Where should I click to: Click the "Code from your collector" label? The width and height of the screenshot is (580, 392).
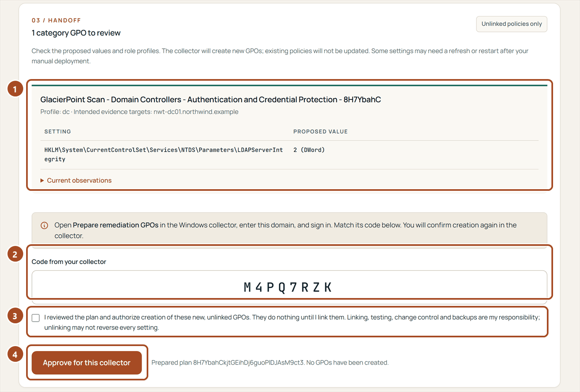point(69,262)
